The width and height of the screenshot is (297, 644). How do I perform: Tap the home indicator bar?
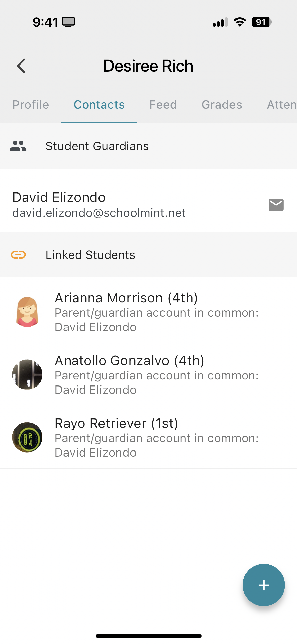148,636
